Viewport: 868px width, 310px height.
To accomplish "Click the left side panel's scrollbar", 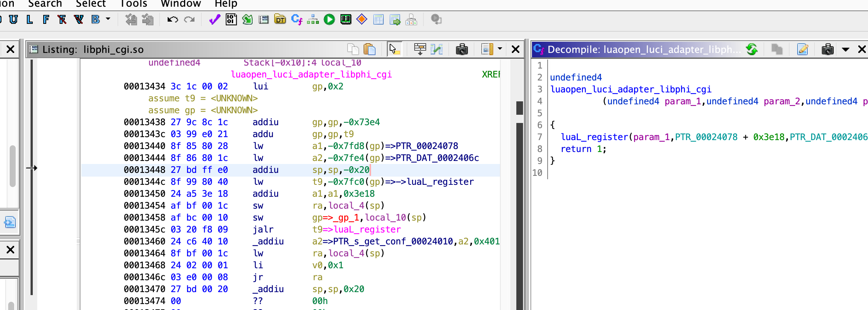I will pos(12,166).
